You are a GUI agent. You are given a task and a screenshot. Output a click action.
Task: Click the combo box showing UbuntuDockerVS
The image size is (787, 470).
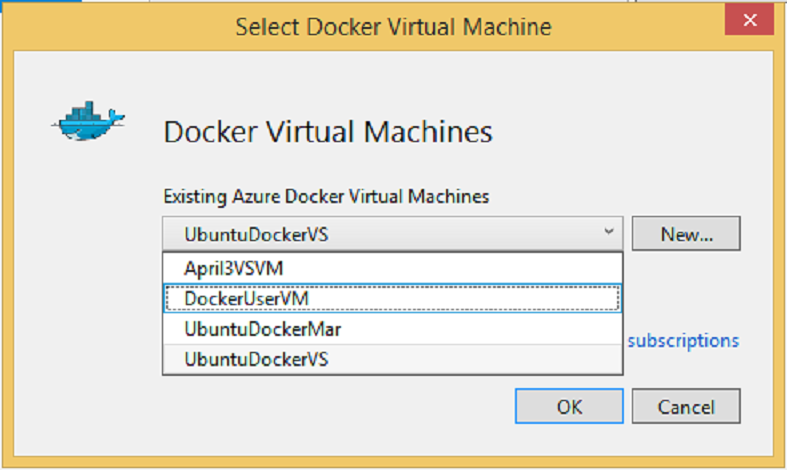(392, 233)
